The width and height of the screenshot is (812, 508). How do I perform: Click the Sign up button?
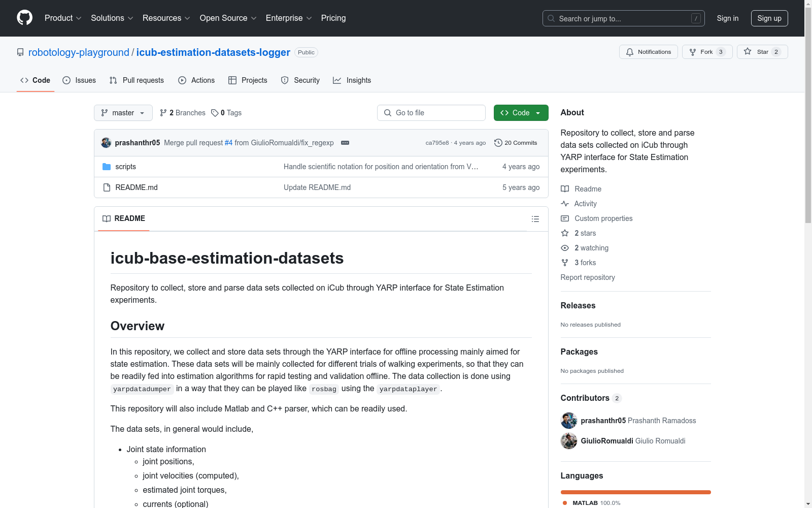(769, 18)
